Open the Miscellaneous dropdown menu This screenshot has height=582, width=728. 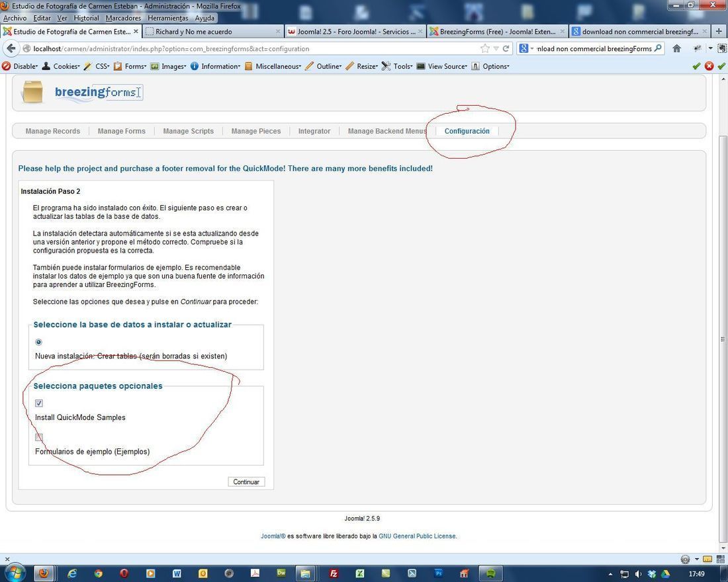pyautogui.click(x=273, y=66)
